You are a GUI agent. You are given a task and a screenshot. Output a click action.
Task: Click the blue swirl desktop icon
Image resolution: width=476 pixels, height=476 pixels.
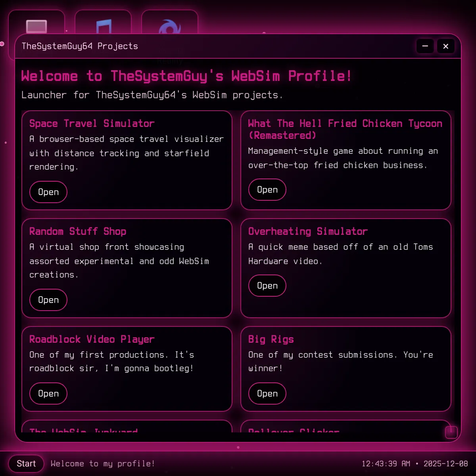coord(170,27)
